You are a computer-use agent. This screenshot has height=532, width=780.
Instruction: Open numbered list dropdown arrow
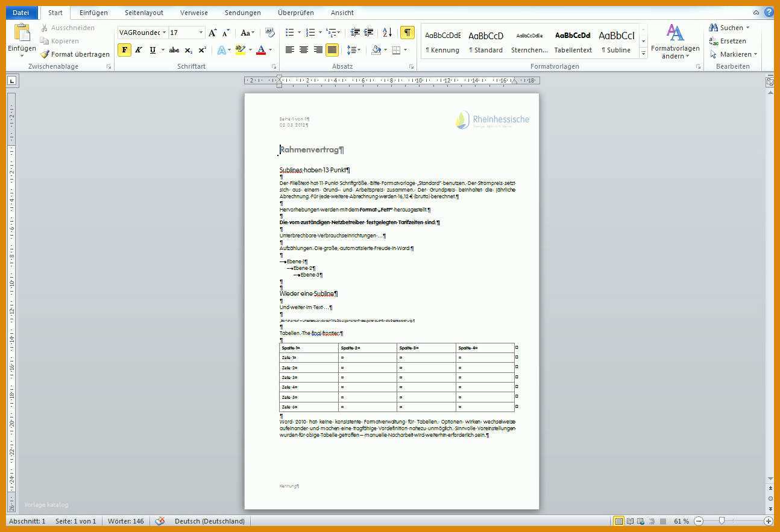pos(319,33)
